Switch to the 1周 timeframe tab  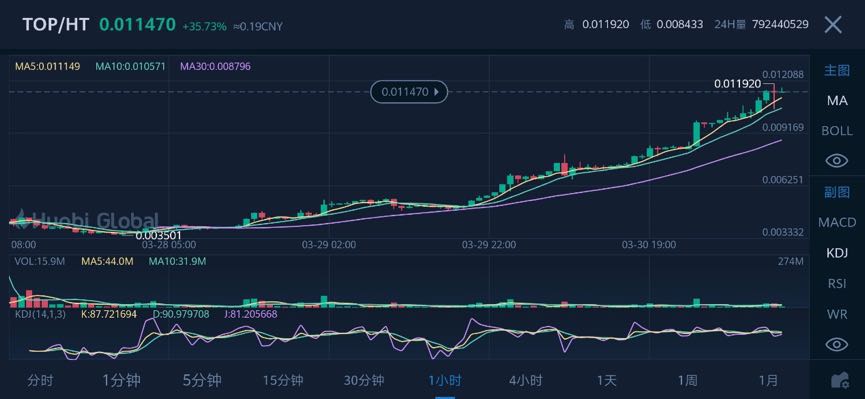(x=687, y=380)
